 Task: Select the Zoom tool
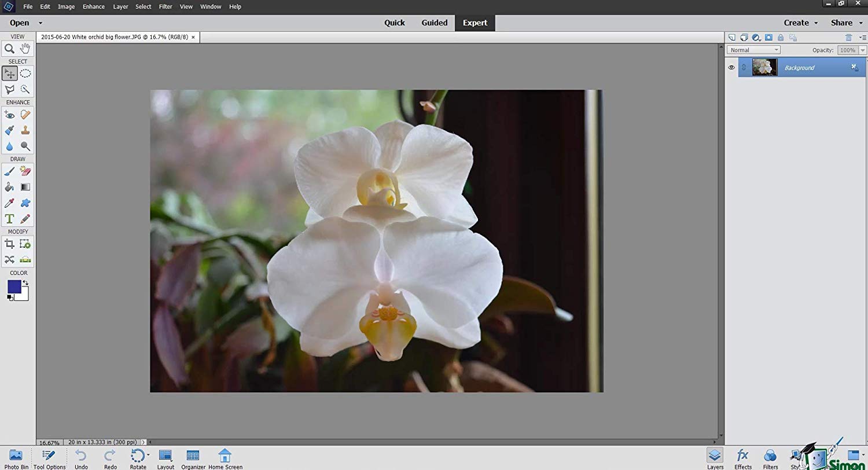click(x=9, y=49)
